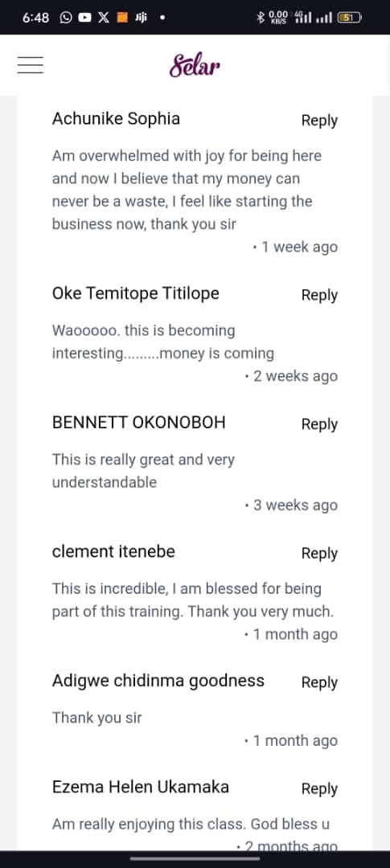Tap the name BENNETT OKONOBOH
Screen dimensions: 390x868
pyautogui.click(x=138, y=423)
